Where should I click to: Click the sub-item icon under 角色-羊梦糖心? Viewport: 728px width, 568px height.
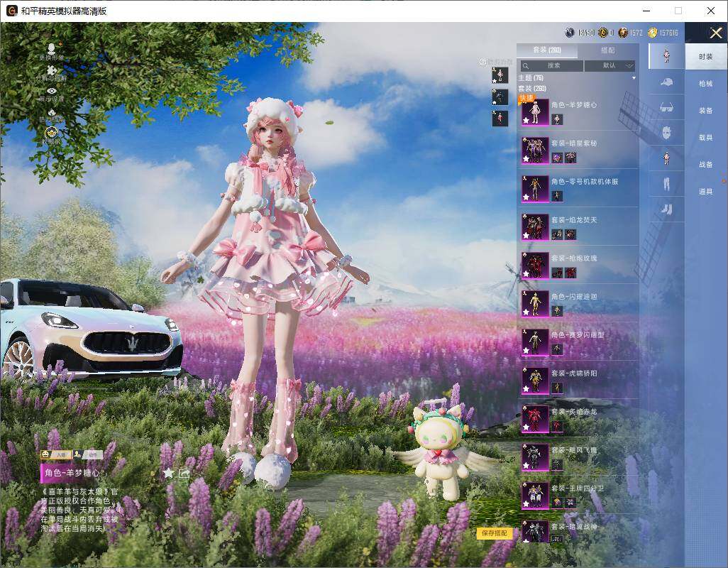pyautogui.click(x=557, y=119)
